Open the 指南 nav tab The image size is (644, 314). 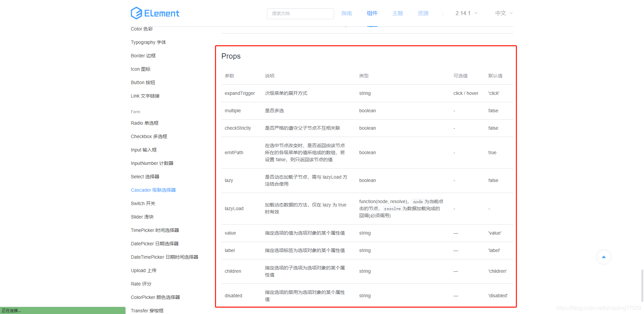346,13
